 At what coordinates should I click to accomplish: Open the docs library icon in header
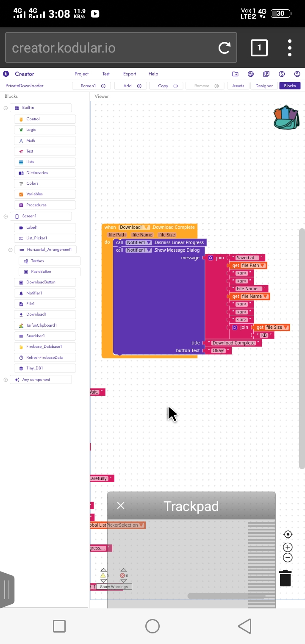[266, 74]
